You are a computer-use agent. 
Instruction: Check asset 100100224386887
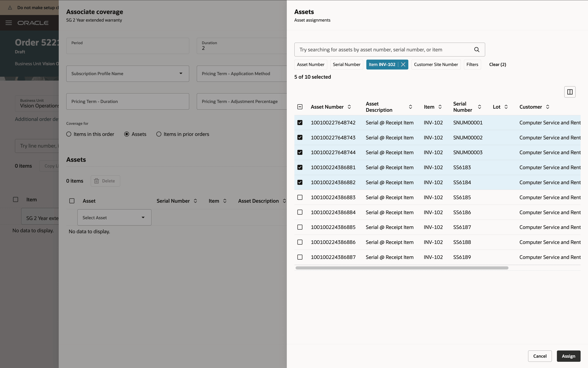[300, 257]
